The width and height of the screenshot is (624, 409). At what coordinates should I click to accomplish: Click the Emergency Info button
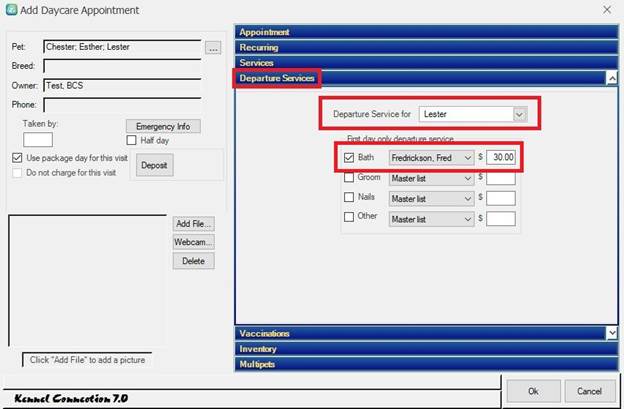[x=163, y=127]
